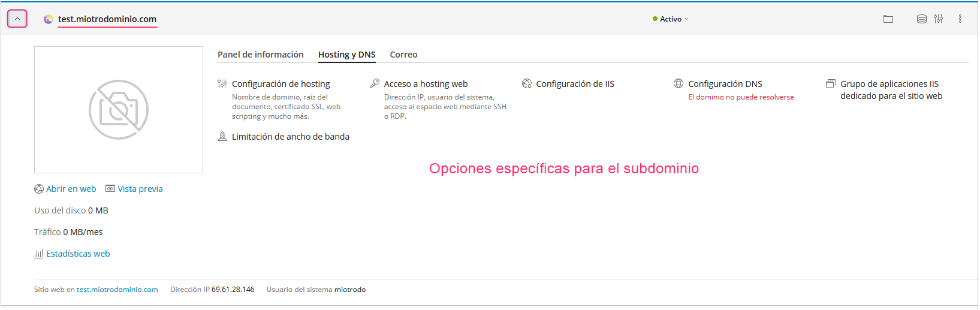
Task: Click the Configuración DNS globe icon
Action: tap(679, 84)
